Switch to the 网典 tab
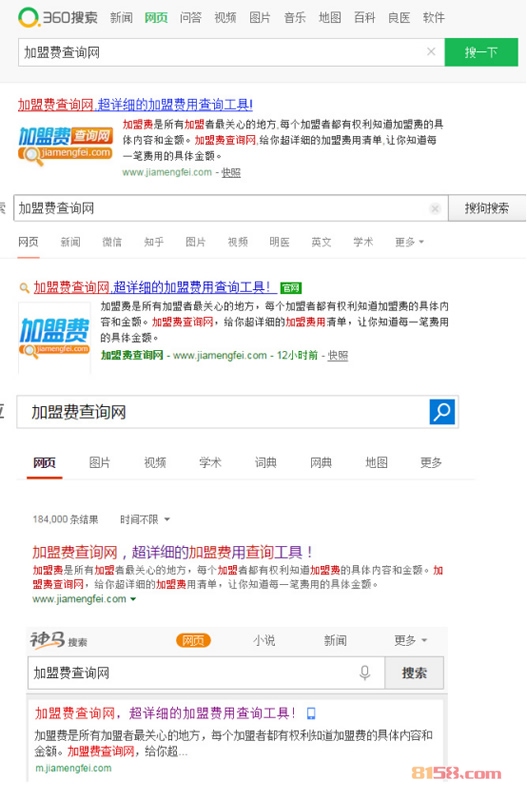 click(x=321, y=463)
